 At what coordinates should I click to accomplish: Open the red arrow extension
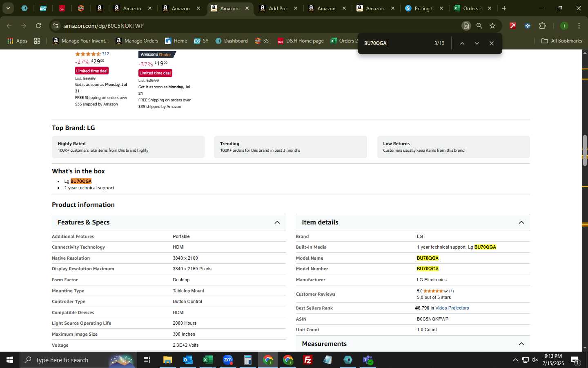(512, 26)
